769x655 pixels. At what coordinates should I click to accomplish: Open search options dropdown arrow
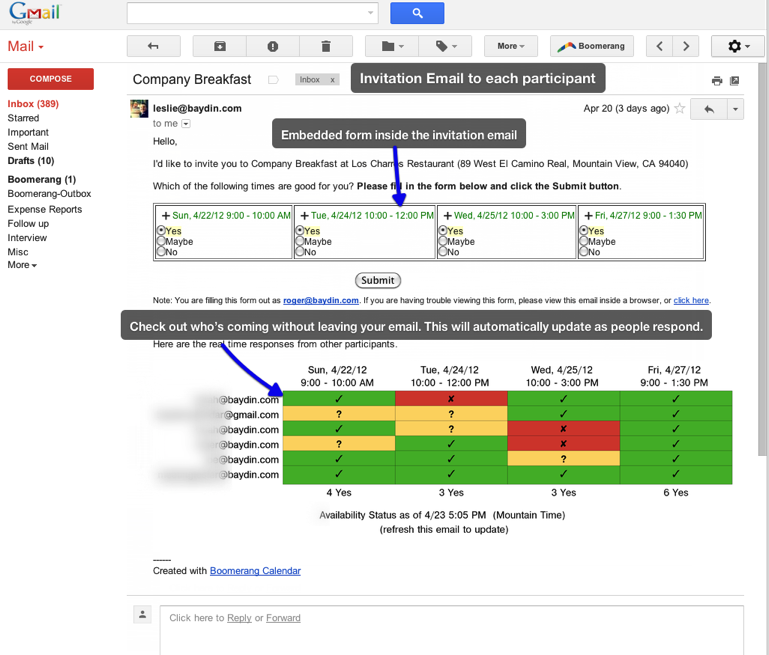[370, 13]
